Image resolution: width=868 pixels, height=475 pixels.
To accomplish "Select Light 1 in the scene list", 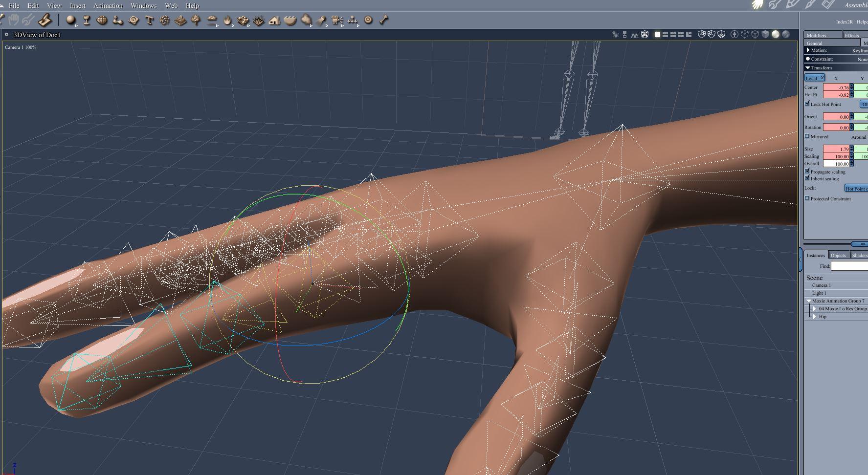I will [x=819, y=293].
